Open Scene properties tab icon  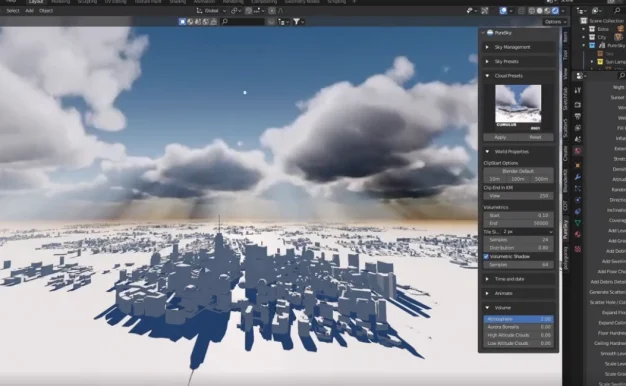click(578, 139)
